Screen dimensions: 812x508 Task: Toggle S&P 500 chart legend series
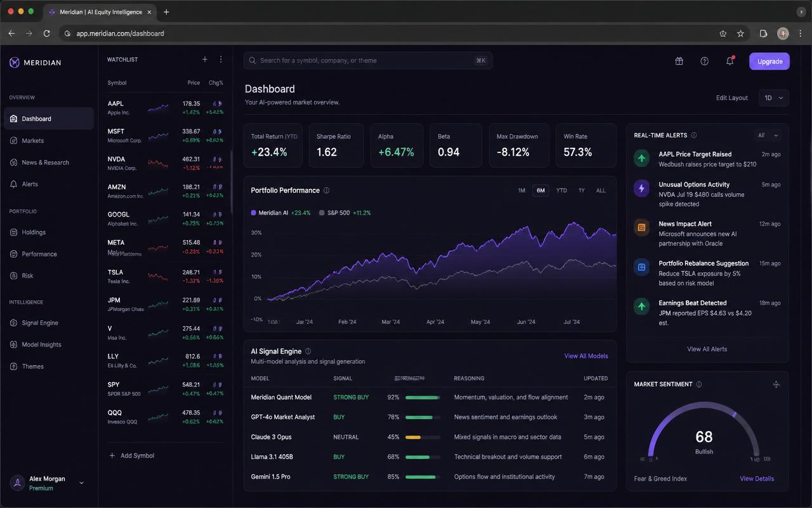click(x=345, y=213)
